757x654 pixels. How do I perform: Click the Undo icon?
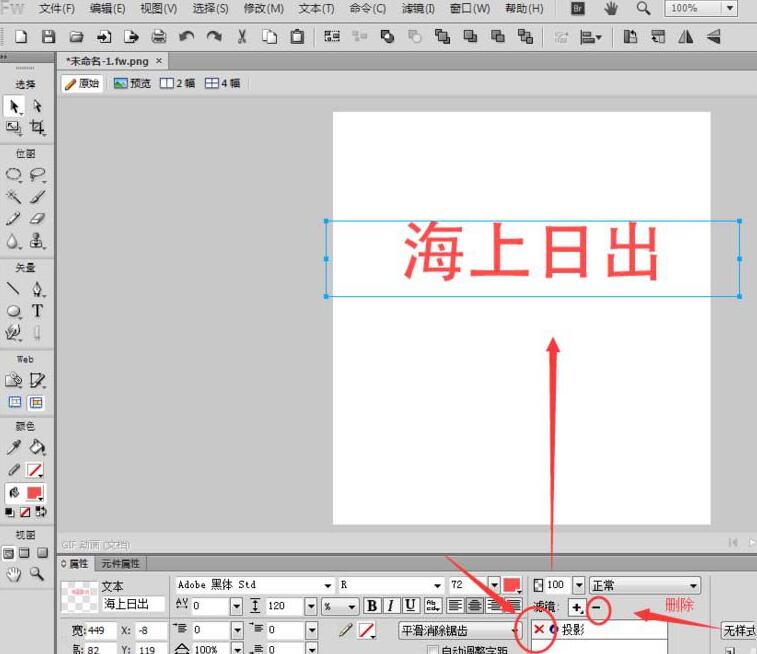186,37
